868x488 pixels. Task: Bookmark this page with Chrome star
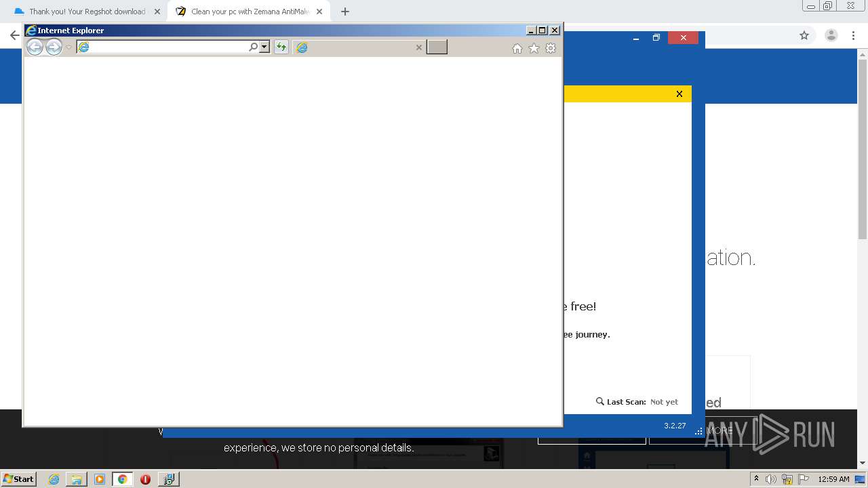click(x=804, y=35)
